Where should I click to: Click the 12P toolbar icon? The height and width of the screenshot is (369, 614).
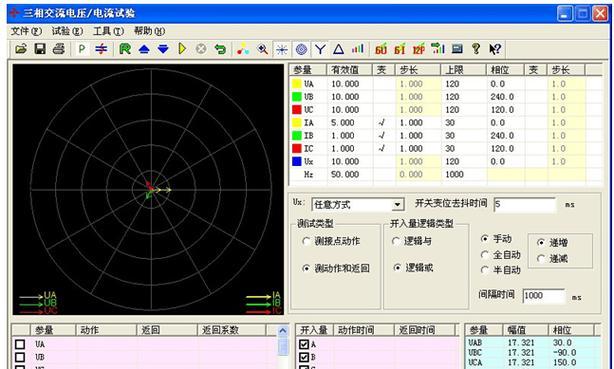(x=419, y=49)
